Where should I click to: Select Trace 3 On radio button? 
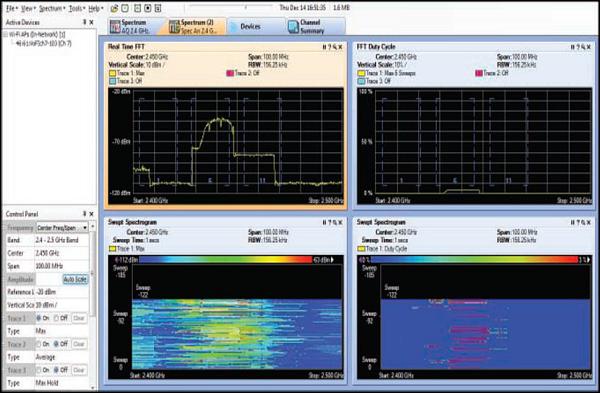click(39, 370)
